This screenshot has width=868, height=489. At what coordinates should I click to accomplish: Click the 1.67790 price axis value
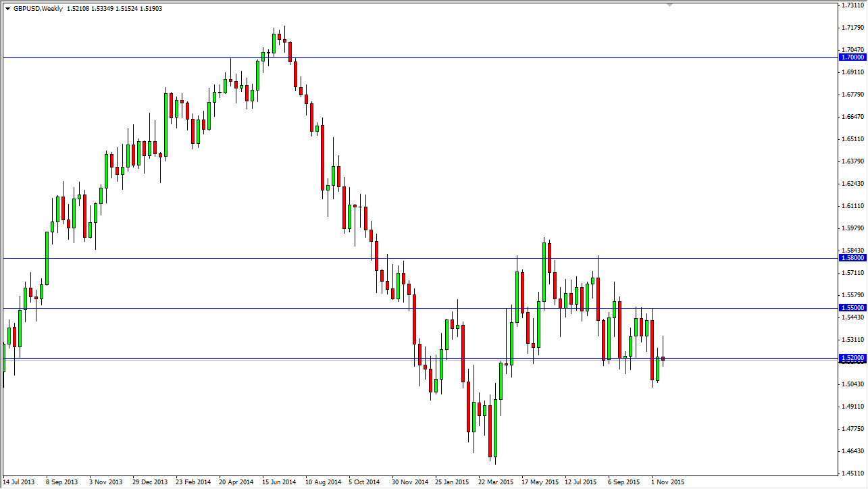pos(853,94)
